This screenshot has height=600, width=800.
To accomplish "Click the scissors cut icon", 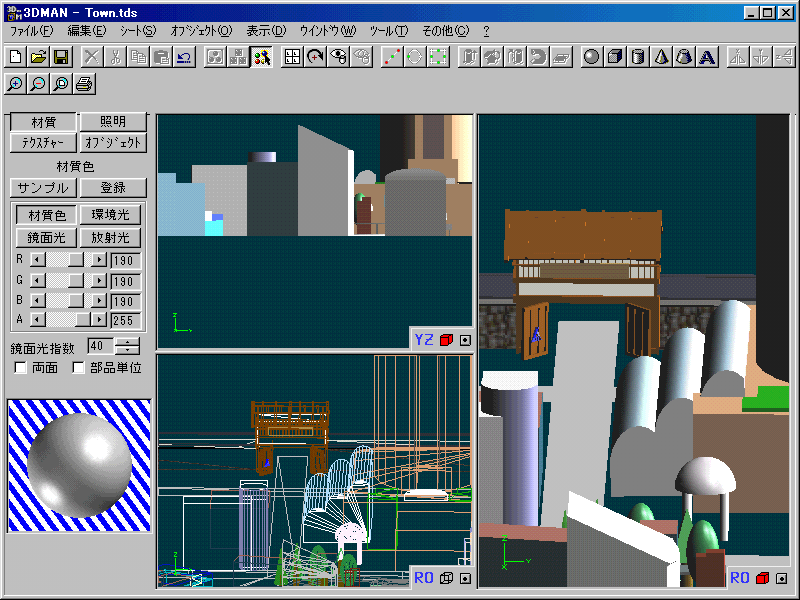I will 115,57.
